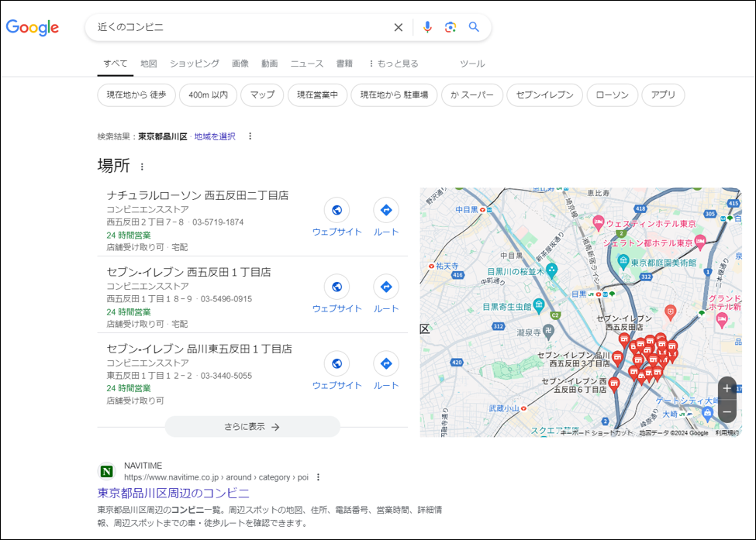Apply 400m 以内 filter chip

point(209,95)
